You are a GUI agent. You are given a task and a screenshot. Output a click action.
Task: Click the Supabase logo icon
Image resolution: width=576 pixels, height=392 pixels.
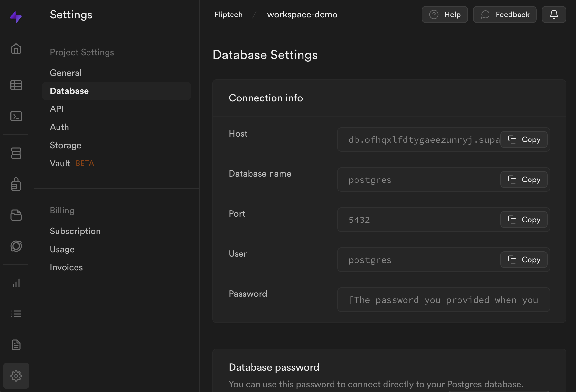tap(16, 16)
